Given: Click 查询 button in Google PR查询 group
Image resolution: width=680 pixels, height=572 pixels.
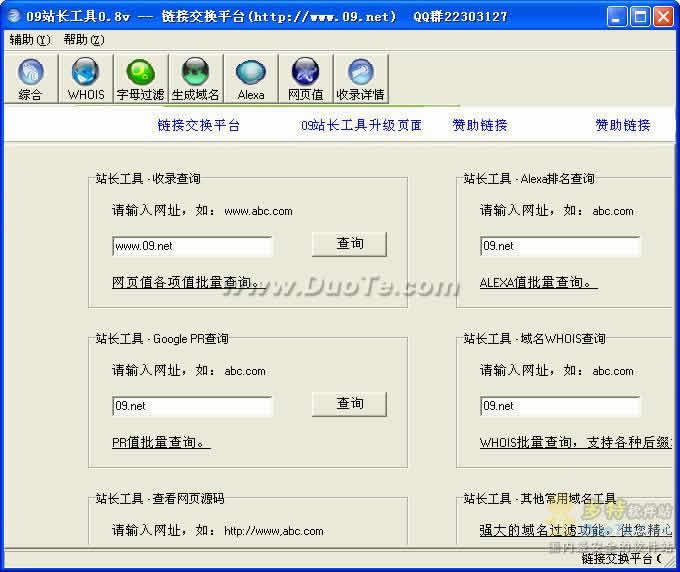Looking at the screenshot, I should point(350,404).
